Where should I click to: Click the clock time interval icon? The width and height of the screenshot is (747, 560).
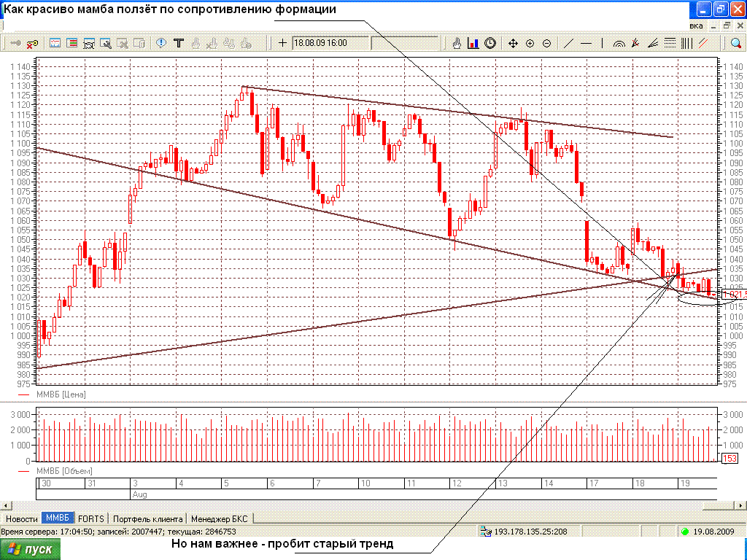(490, 43)
